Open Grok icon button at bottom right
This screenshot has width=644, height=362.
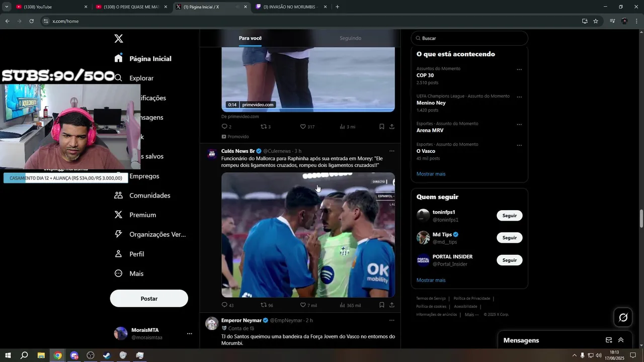(x=623, y=317)
